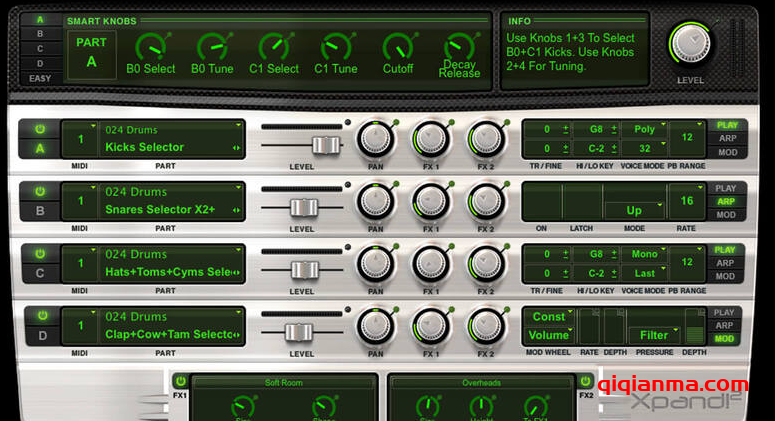Screen dimensions: 775x421
Task: Select Part D PLAY settings button
Action: pos(724,312)
